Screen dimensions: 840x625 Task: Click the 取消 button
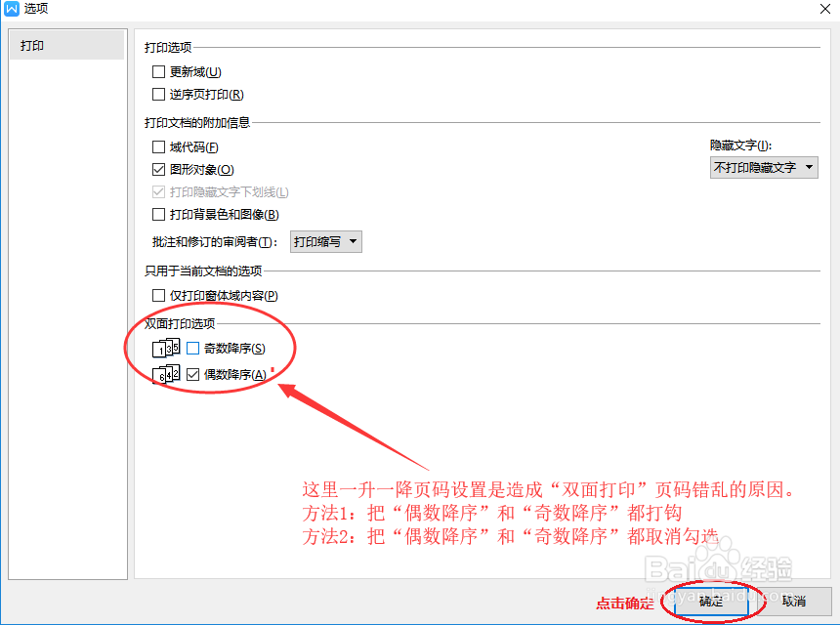pos(792,604)
